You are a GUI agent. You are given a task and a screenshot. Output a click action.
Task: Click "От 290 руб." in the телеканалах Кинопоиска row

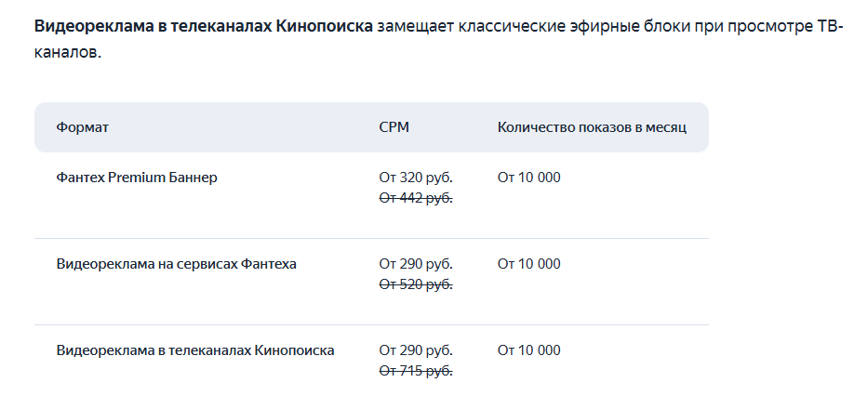pos(416,350)
